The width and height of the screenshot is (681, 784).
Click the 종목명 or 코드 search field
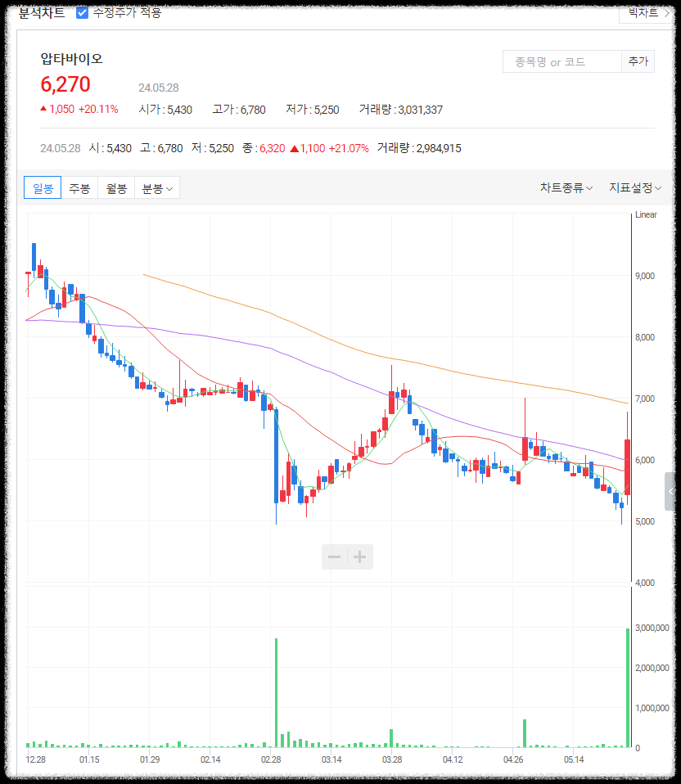pyautogui.click(x=562, y=62)
